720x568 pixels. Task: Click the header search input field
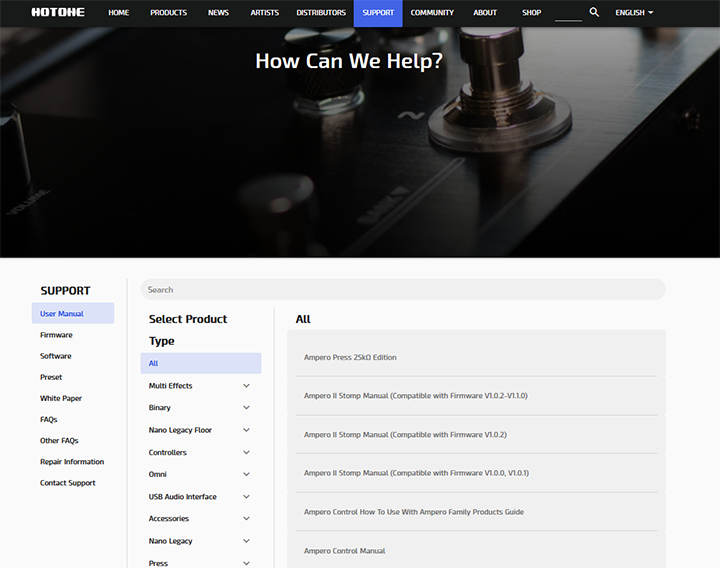pyautogui.click(x=568, y=14)
